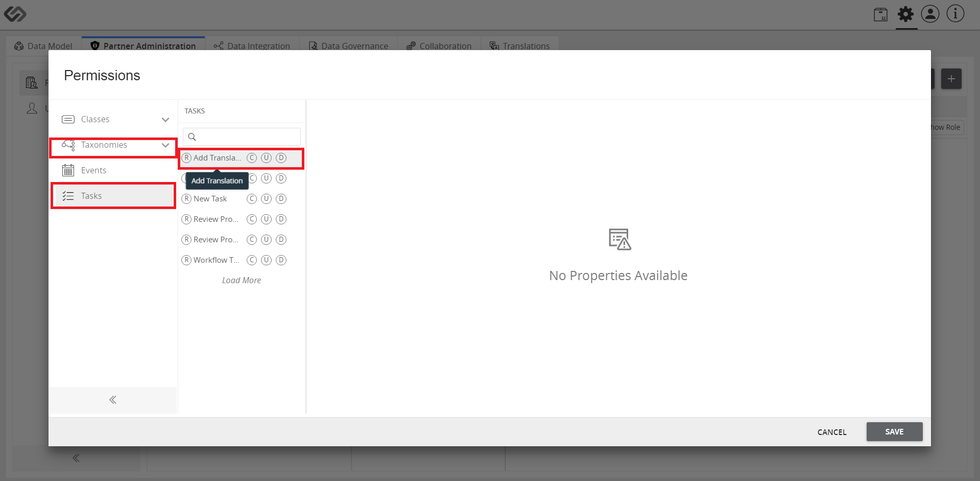The image size is (980, 481).
Task: Toggle Delete permission for New Task
Action: 281,199
